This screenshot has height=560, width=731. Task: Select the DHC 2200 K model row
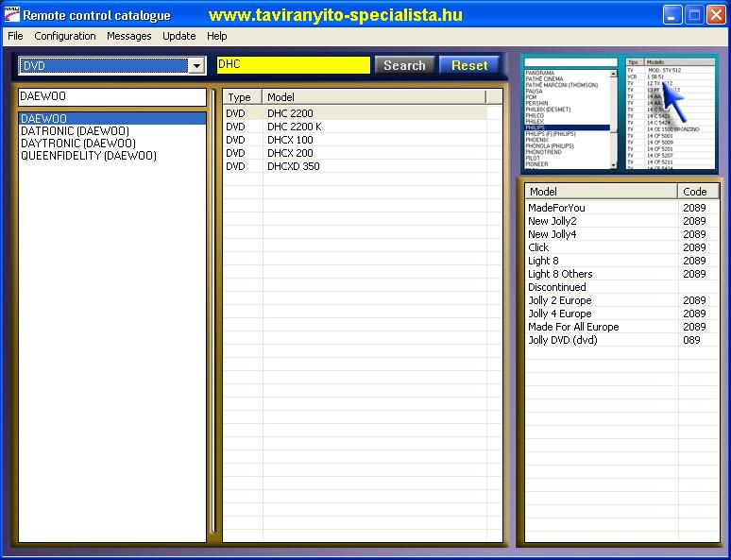[355, 127]
